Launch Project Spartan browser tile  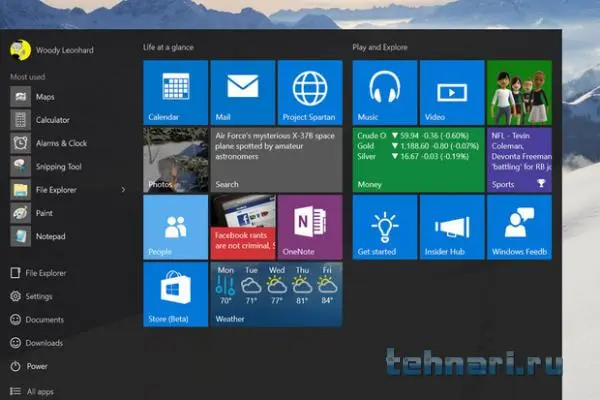pos(310,92)
